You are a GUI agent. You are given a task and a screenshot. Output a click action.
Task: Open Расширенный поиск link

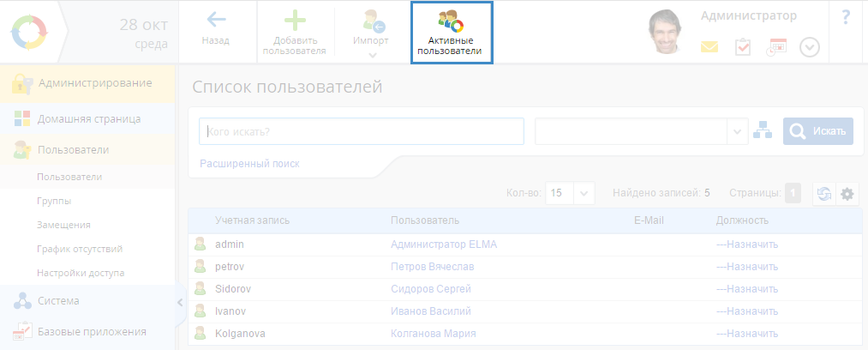coord(249,164)
